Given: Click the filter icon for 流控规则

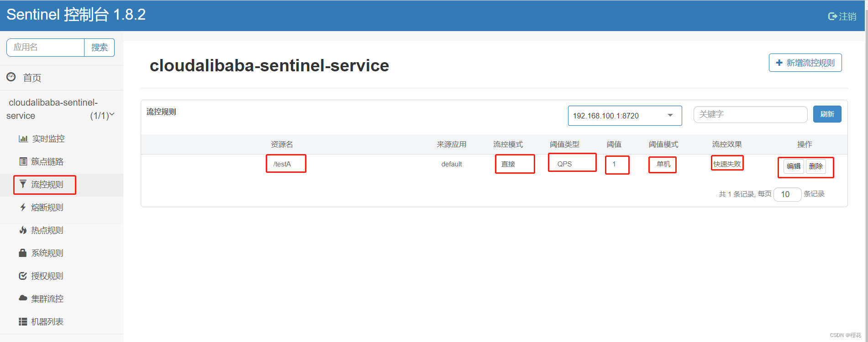Looking at the screenshot, I should (x=23, y=184).
